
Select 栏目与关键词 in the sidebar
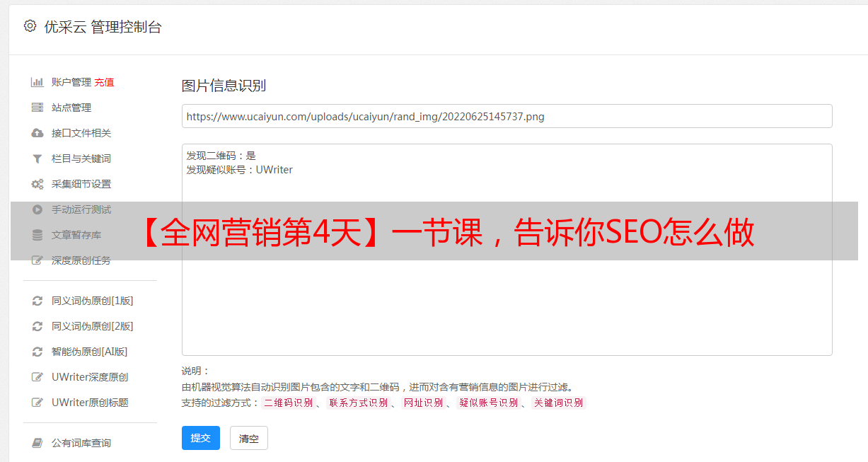[81, 158]
